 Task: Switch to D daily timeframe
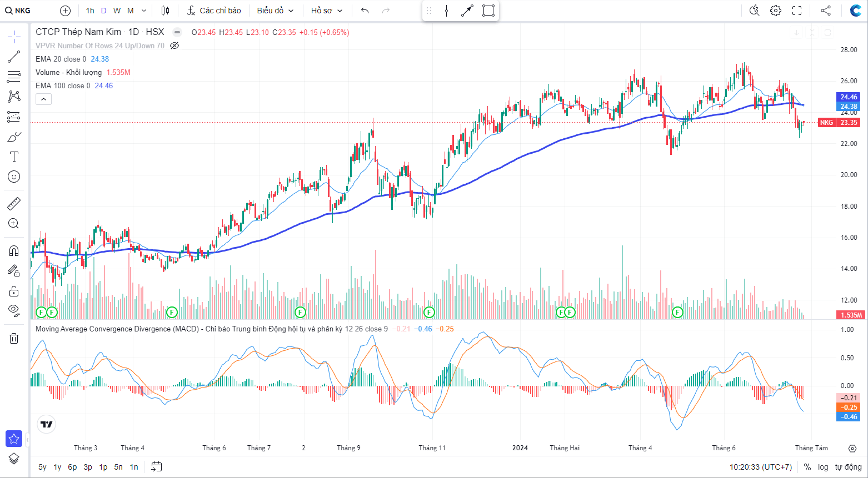click(103, 11)
